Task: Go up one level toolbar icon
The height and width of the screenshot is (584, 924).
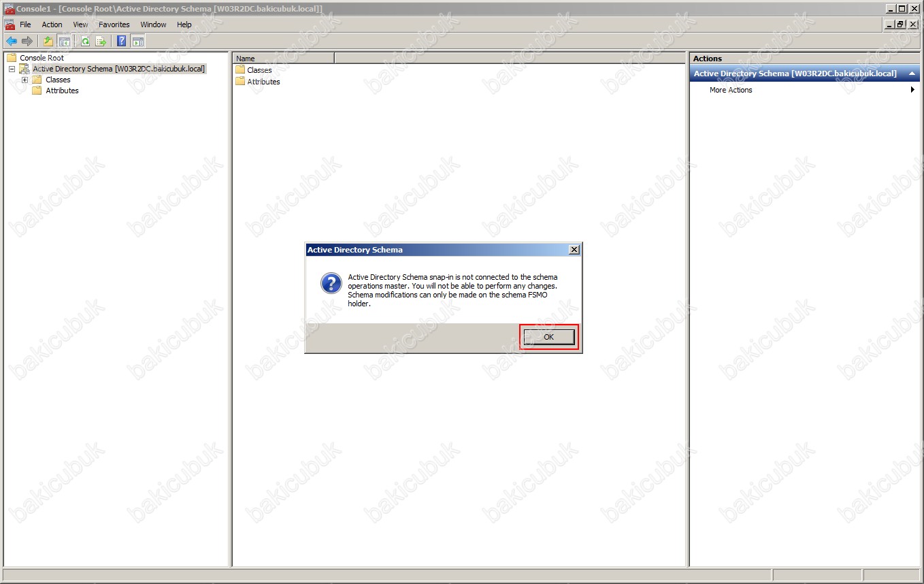Action: (48, 41)
